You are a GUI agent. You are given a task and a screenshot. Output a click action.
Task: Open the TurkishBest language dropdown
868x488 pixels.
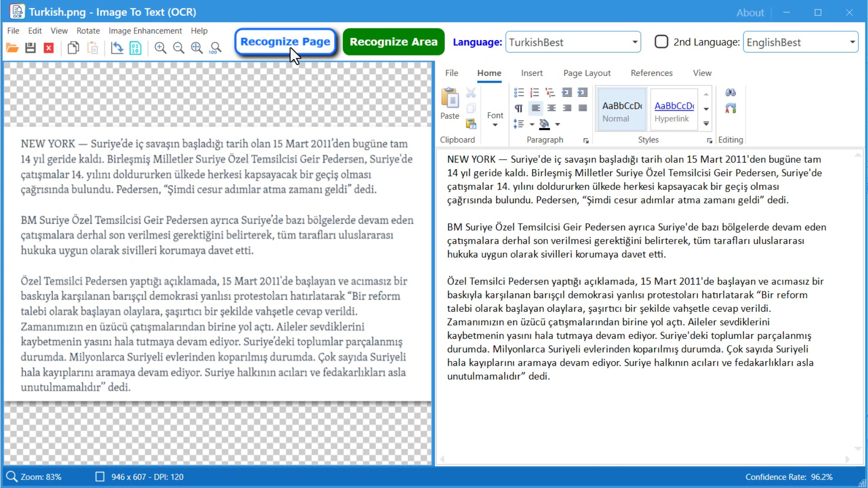(635, 42)
